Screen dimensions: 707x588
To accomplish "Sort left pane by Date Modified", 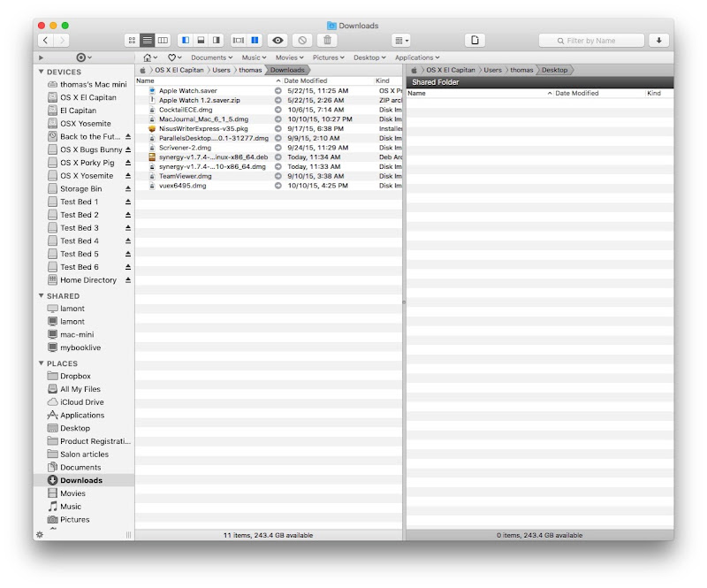I will pos(327,80).
